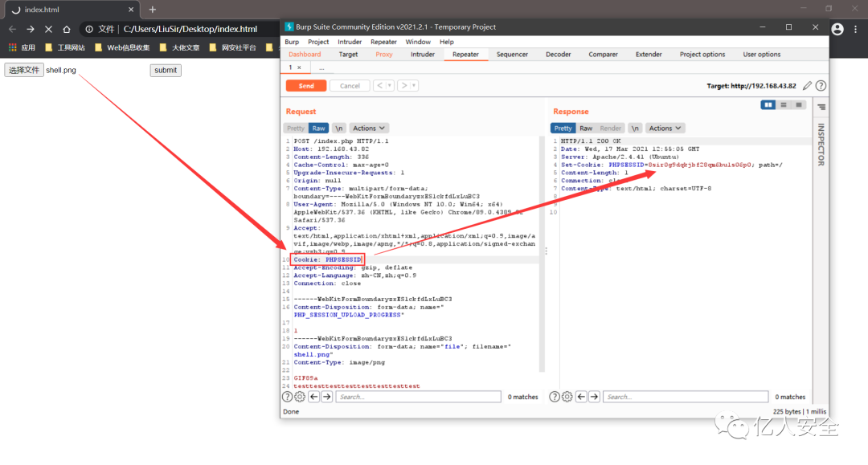The image size is (868, 465).
Task: Go to previous request with left arrow
Action: coord(379,86)
